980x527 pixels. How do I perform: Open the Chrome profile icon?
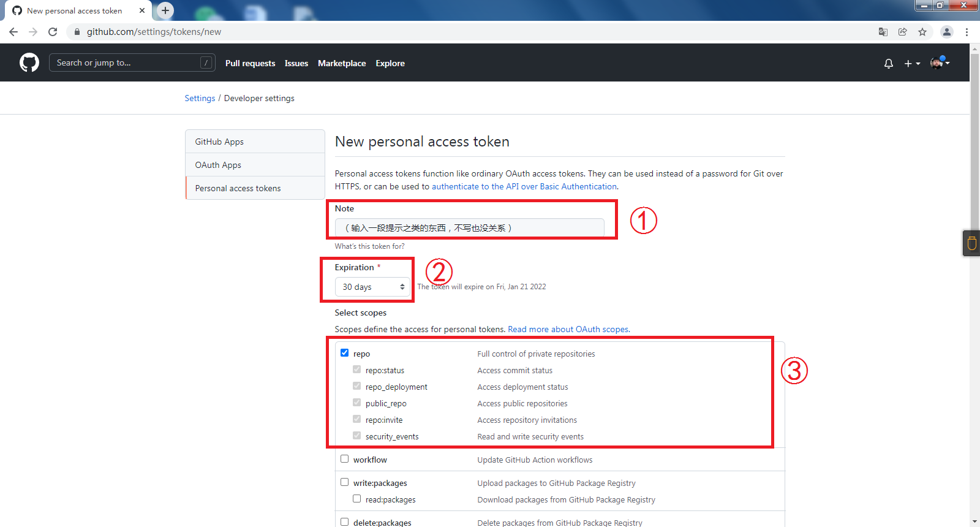coord(947,32)
